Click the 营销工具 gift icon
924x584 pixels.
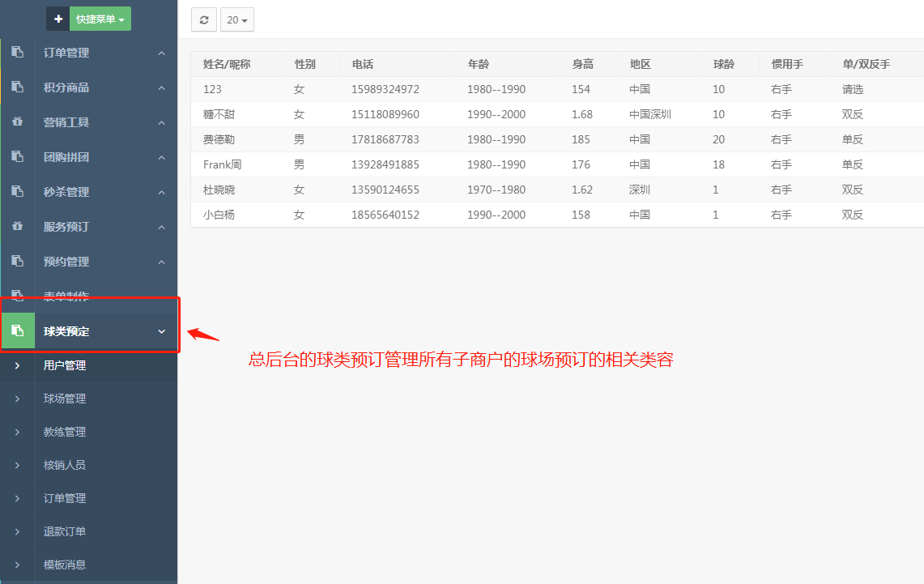(x=17, y=122)
